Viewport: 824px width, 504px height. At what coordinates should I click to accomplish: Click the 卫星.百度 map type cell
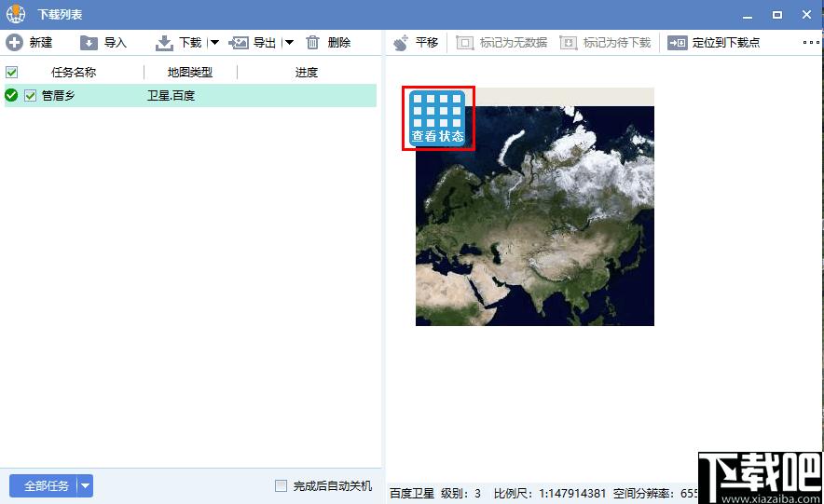click(171, 96)
